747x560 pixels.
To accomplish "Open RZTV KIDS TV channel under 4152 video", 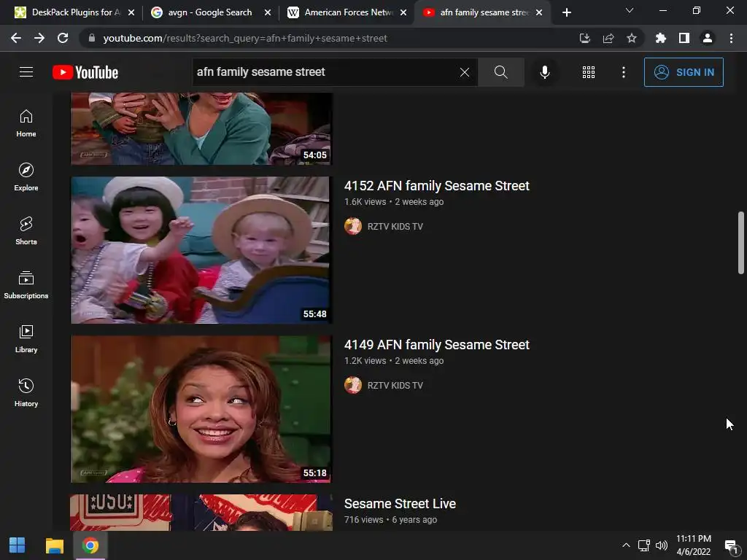I will click(x=395, y=227).
